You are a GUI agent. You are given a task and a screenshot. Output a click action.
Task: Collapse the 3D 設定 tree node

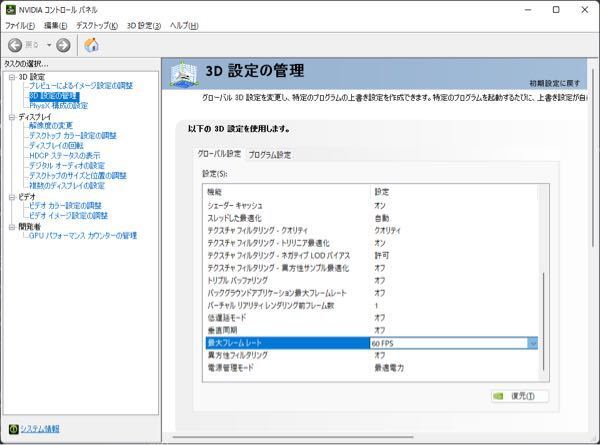pos(12,77)
